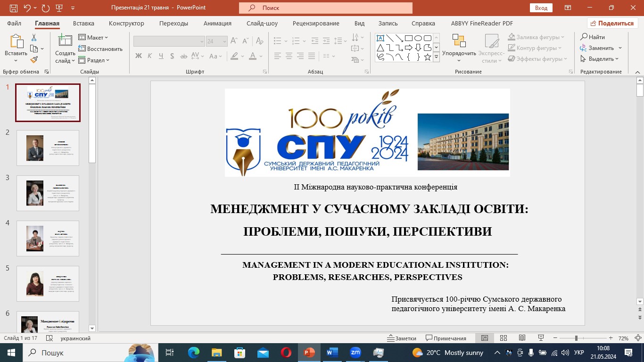Click the Поделиться share button
This screenshot has height=362, width=644.
[x=612, y=24]
